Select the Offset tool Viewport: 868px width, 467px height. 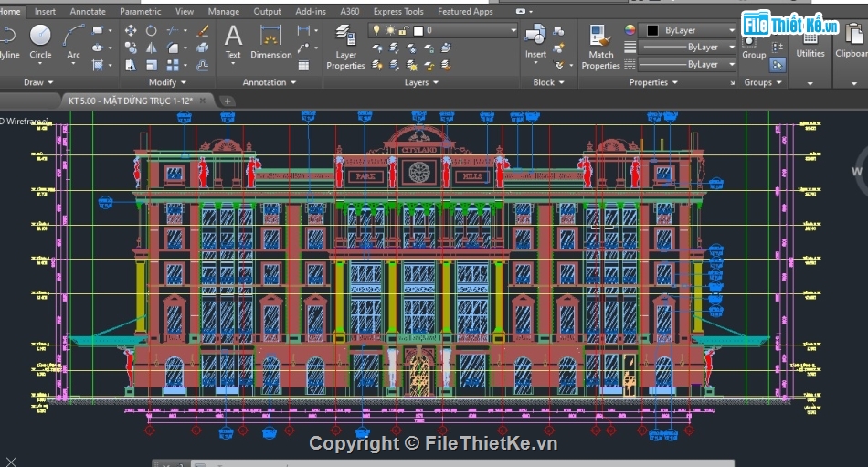pos(203,66)
